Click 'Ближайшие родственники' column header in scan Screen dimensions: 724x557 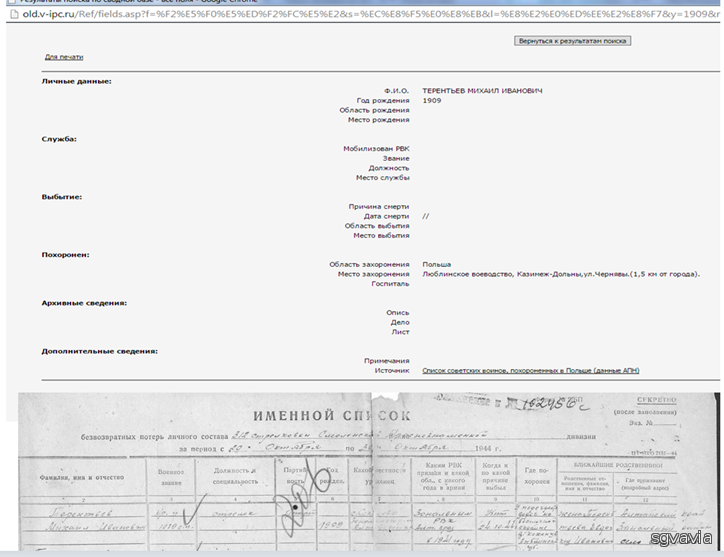pyautogui.click(x=618, y=466)
